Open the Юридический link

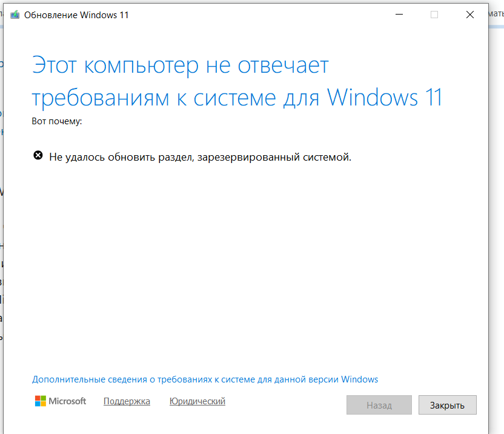pos(197,401)
